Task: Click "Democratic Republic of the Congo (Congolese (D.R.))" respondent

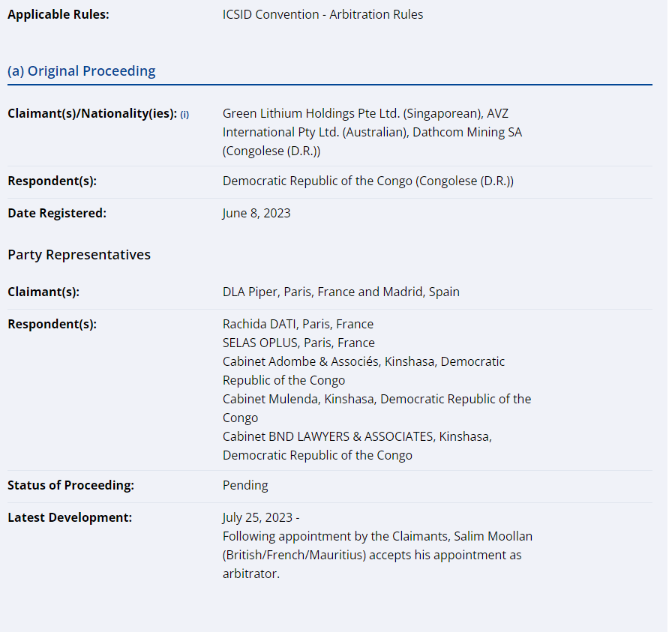Action: (367, 181)
